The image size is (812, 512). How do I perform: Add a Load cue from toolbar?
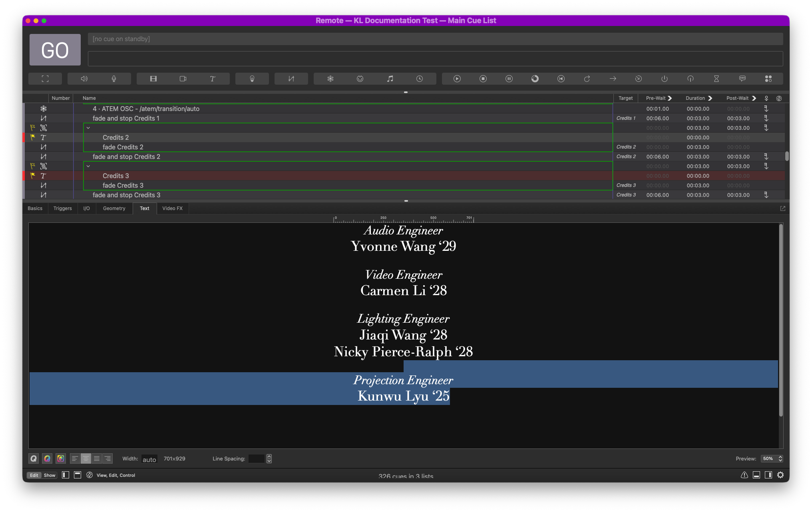click(x=535, y=79)
